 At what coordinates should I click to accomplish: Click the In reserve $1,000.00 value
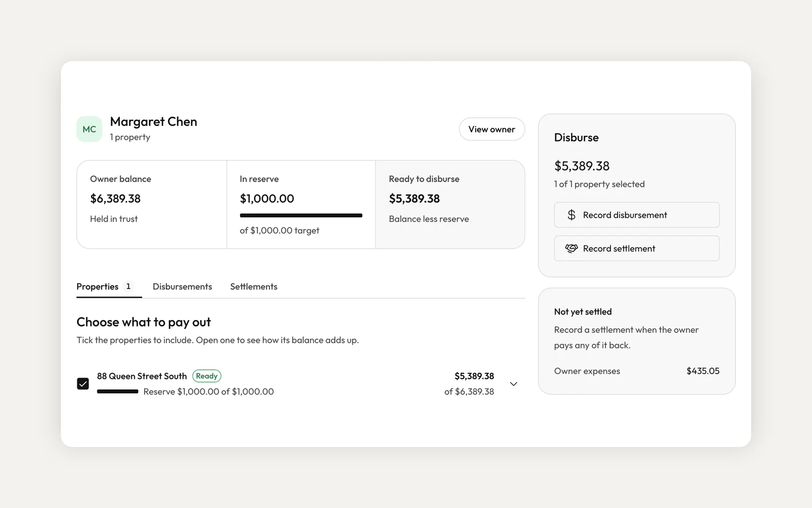click(267, 199)
